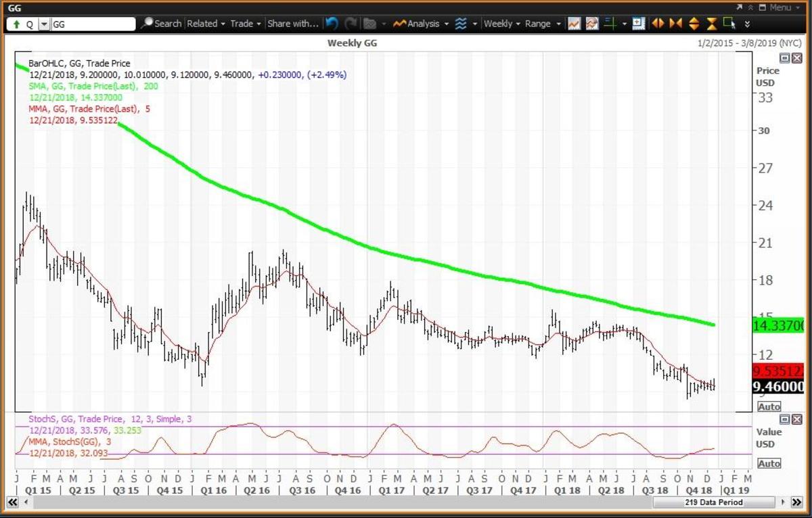Toggle Auto scaling on the price axis
Viewport: 812px width, 518px height.
tap(769, 406)
